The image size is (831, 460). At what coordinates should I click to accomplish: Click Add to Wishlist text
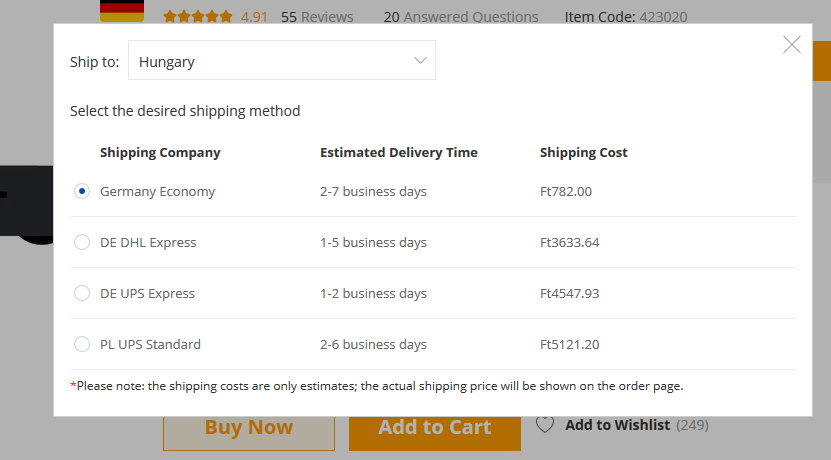point(617,425)
